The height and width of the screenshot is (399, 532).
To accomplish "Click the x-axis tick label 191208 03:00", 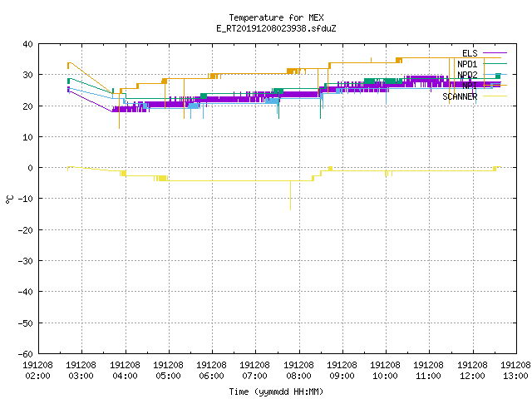I will point(81,371).
